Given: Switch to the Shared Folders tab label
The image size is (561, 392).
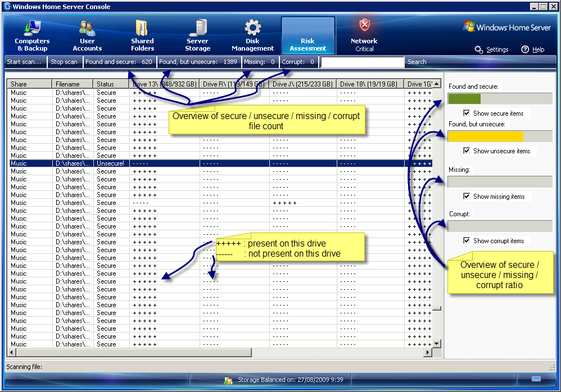Looking at the screenshot, I should (x=142, y=45).
